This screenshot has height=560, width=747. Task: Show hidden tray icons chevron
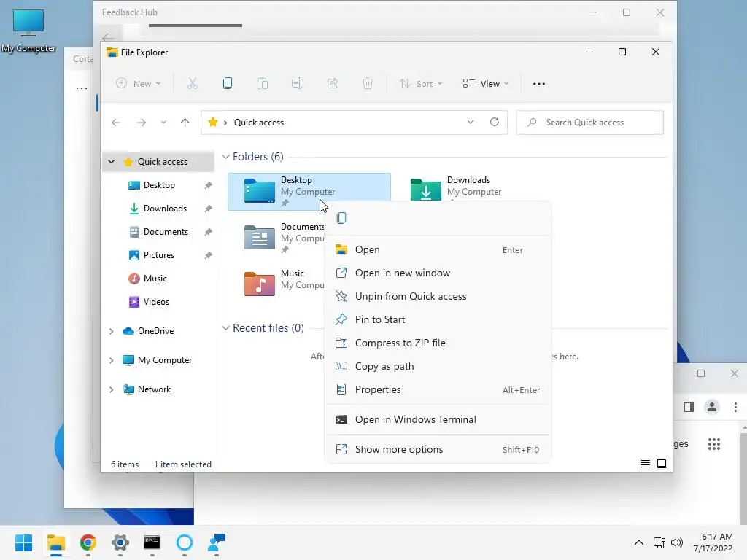[x=639, y=542]
